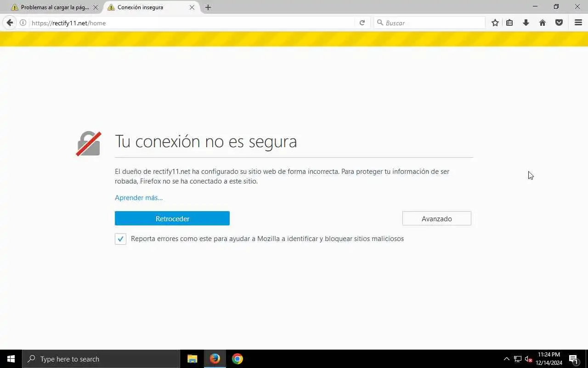588x368 pixels.
Task: Show bookmarks list icon in toolbar
Action: (x=509, y=23)
